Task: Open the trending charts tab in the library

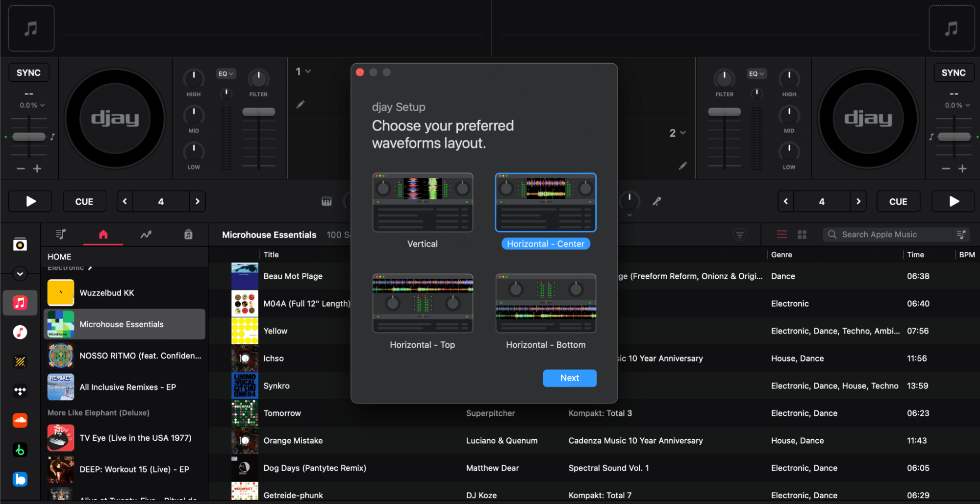Action: 146,235
